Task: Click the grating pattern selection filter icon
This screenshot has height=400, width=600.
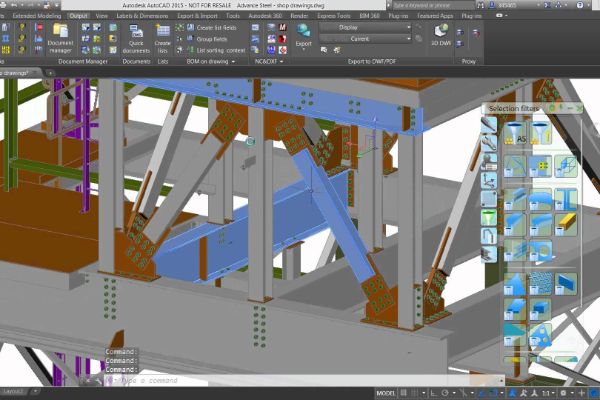Action: point(541,285)
